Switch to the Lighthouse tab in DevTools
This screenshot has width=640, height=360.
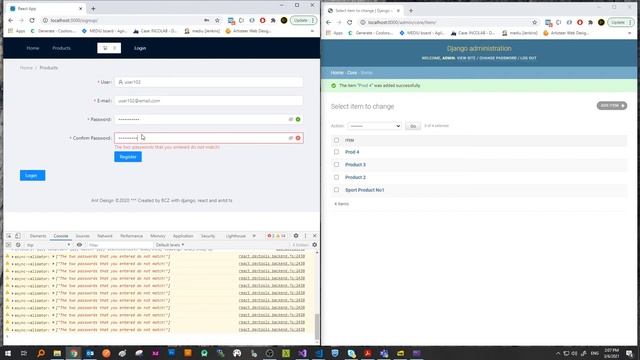(x=236, y=236)
